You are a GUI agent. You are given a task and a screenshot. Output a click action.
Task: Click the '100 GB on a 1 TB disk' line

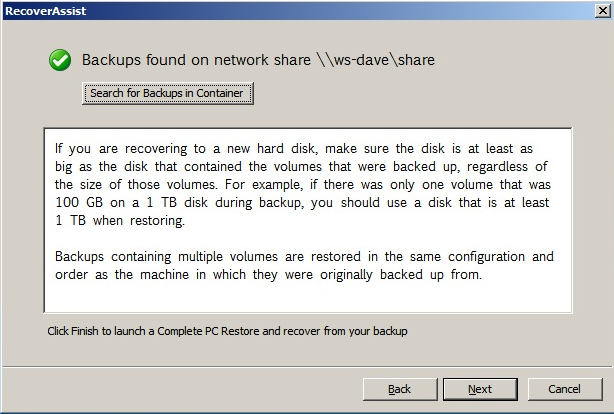(x=302, y=203)
